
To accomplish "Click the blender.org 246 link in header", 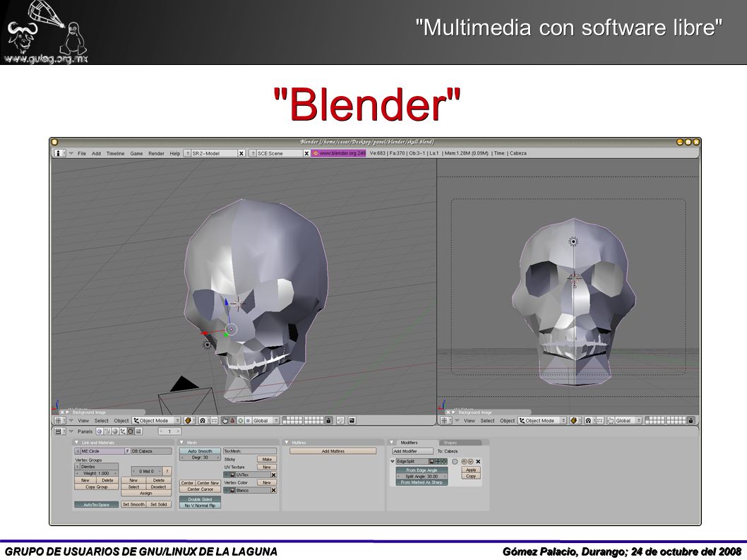I will click(x=339, y=153).
